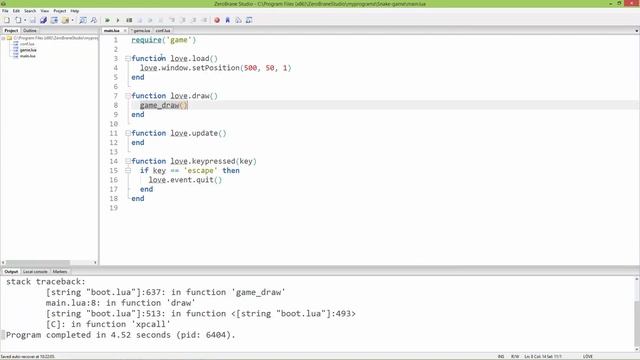Image resolution: width=640 pixels, height=360 pixels.
Task: Click the Find magnifier toolbar icon
Action: pyautogui.click(x=93, y=20)
